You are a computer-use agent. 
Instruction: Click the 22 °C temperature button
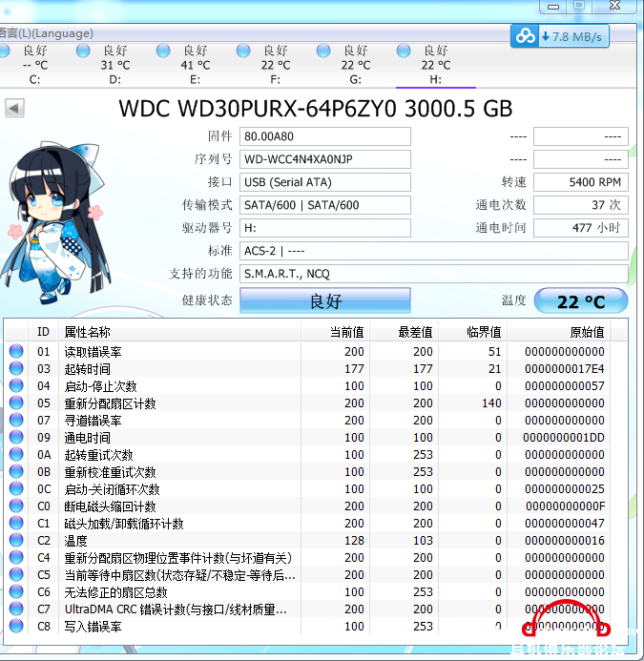click(x=581, y=301)
